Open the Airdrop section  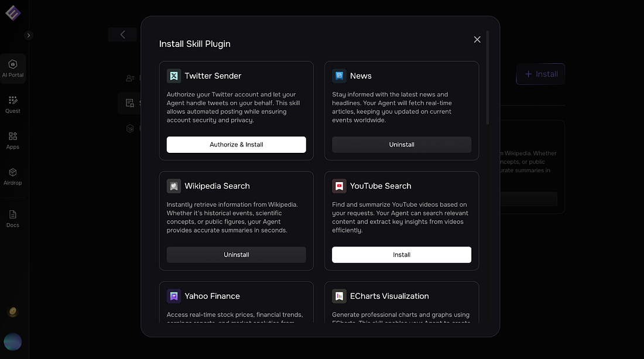(x=13, y=176)
